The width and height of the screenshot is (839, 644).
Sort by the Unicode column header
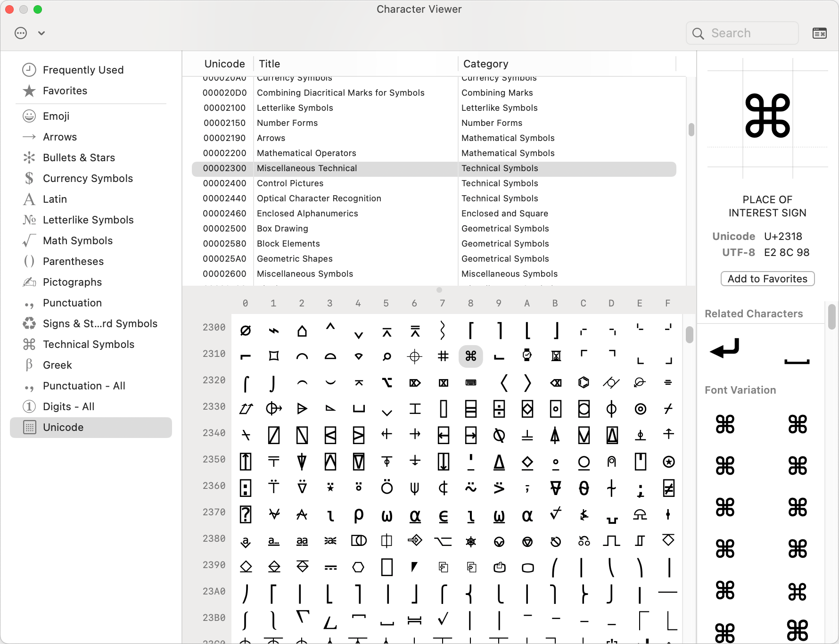(x=224, y=64)
